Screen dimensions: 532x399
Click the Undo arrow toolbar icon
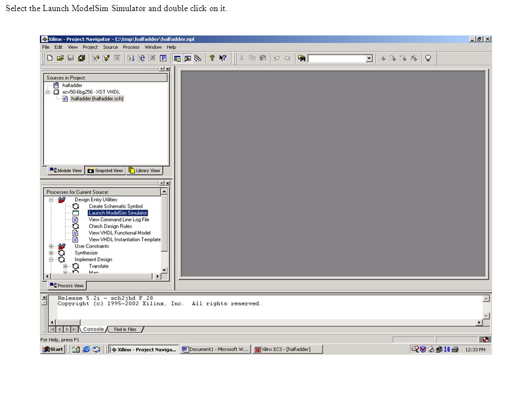click(277, 58)
